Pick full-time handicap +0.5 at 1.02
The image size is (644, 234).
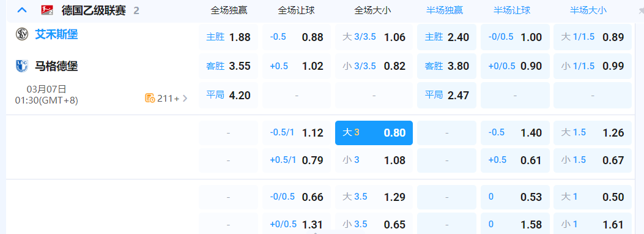297,66
